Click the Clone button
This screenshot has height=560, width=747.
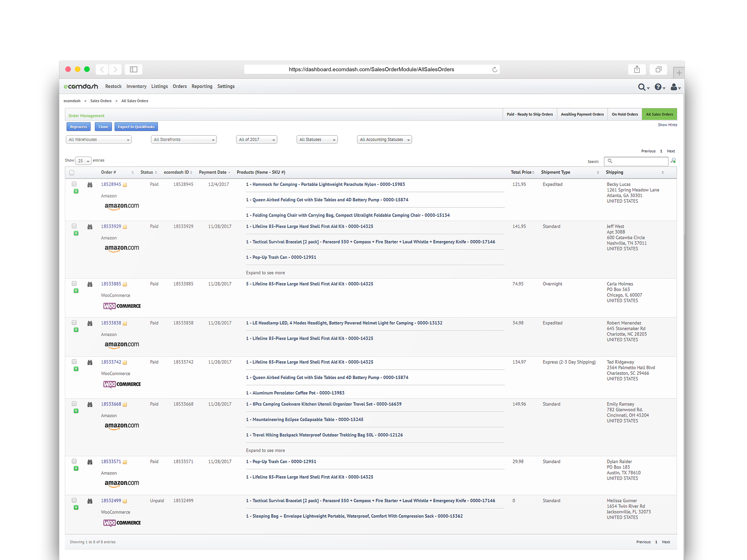[103, 127]
